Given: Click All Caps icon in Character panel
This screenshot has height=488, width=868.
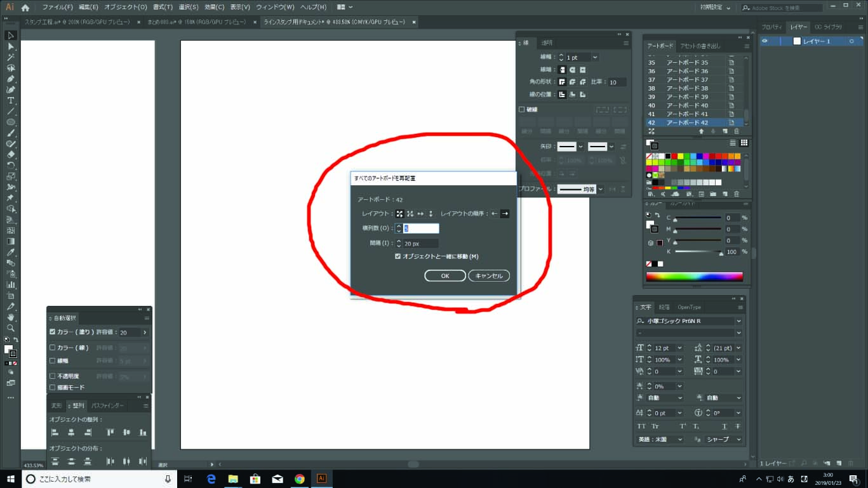Looking at the screenshot, I should pyautogui.click(x=641, y=426).
